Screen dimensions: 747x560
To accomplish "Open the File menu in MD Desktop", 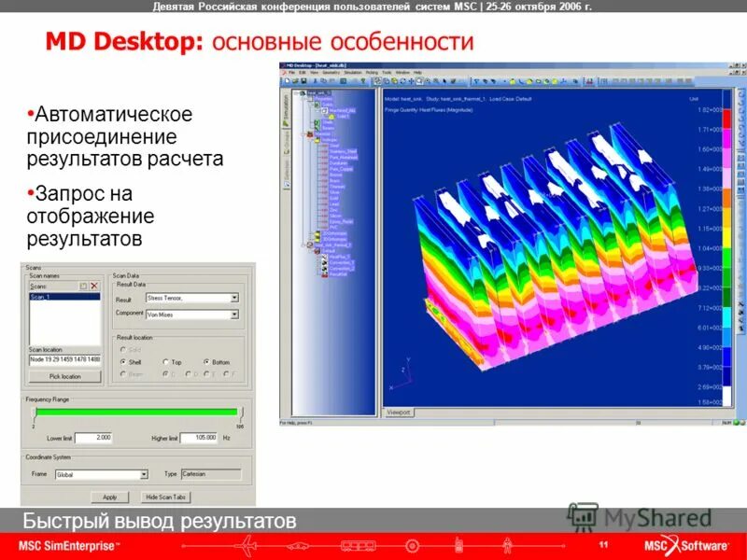I will 292,73.
